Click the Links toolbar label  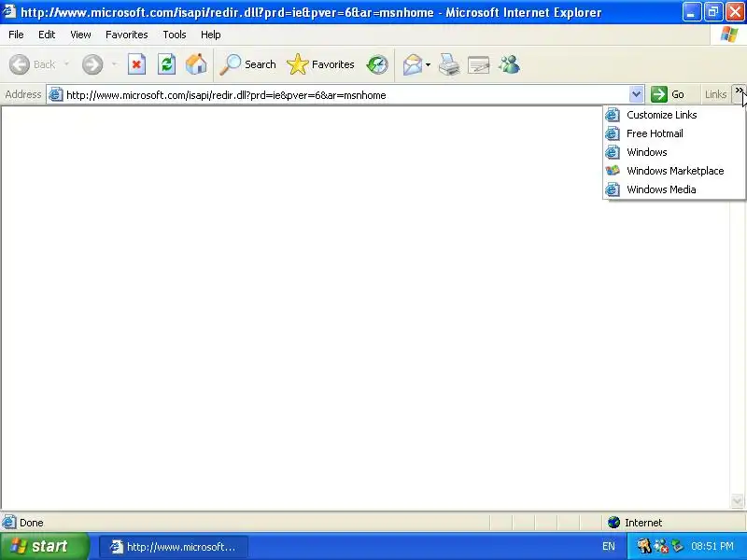pos(715,94)
